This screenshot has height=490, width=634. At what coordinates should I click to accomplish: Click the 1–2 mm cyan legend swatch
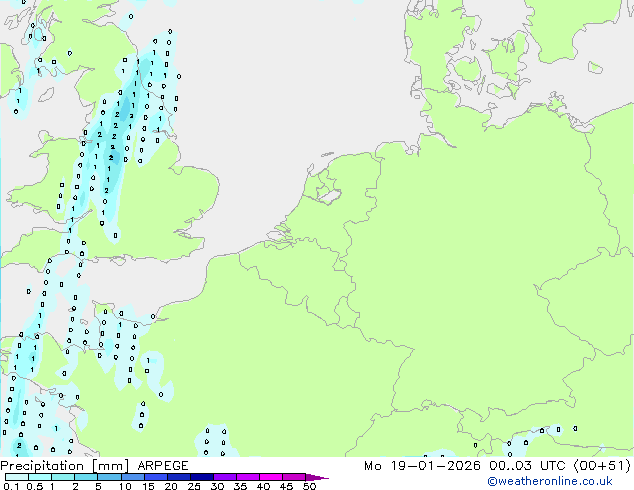[x=63, y=477]
